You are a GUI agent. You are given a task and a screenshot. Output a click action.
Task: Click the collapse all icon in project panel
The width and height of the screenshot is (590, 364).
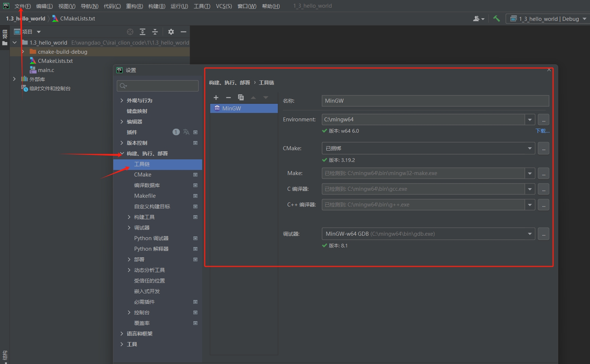[155, 32]
